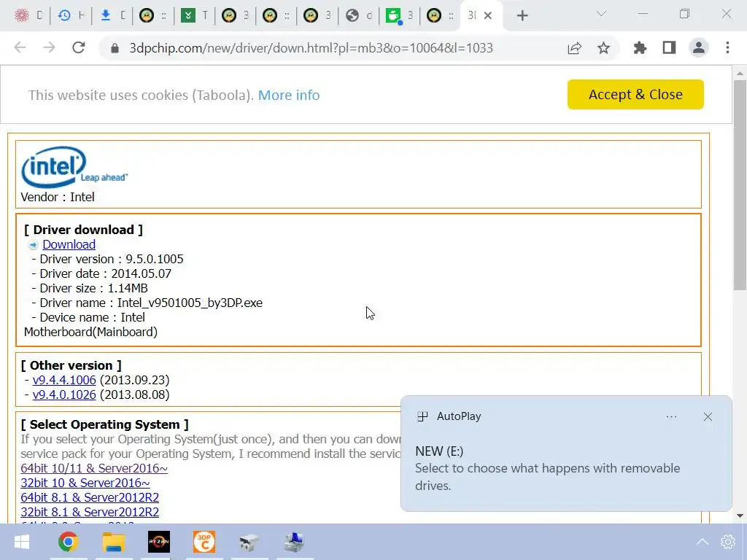The height and width of the screenshot is (560, 747).
Task: Open other version v9.4.0.1026
Action: click(x=64, y=394)
